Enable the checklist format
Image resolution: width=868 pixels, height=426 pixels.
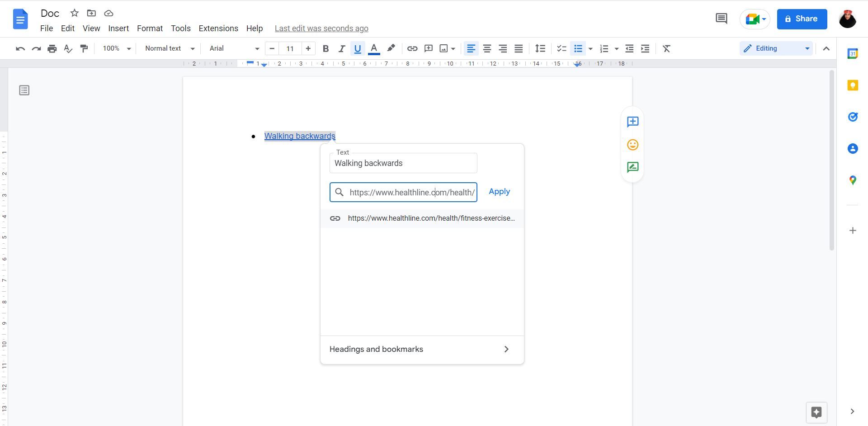click(561, 48)
